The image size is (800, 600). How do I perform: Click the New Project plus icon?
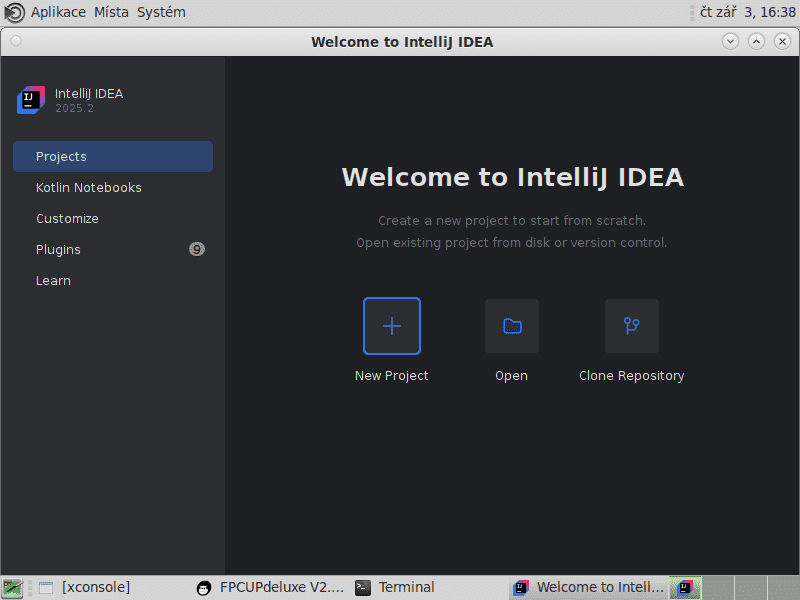[x=392, y=326]
